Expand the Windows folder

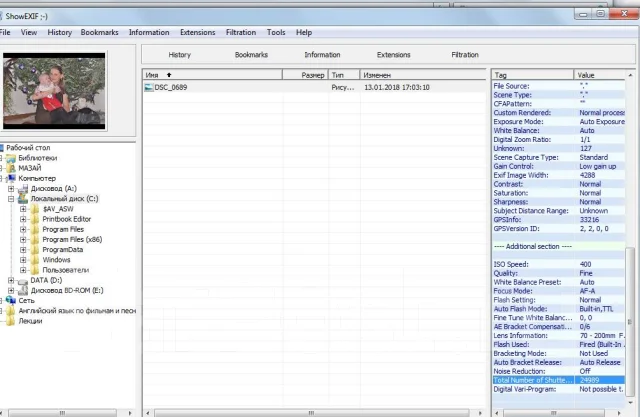tap(23, 260)
